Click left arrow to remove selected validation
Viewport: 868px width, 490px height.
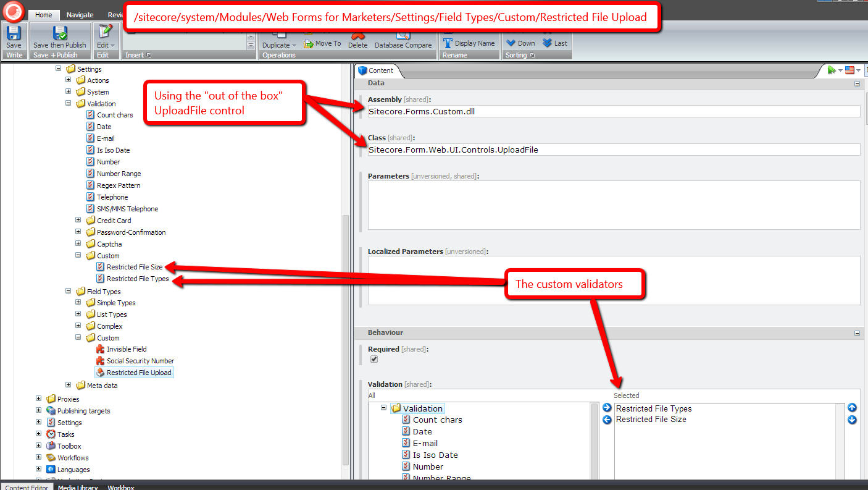[607, 420]
